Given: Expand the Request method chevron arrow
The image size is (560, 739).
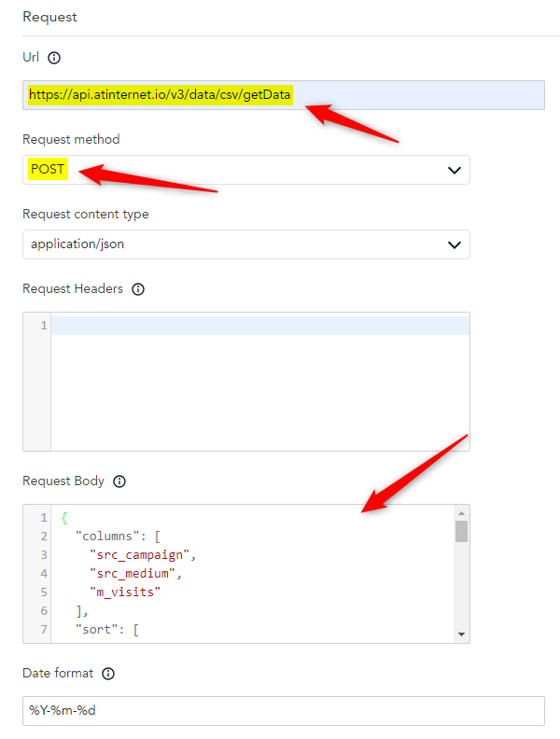Looking at the screenshot, I should click(455, 170).
